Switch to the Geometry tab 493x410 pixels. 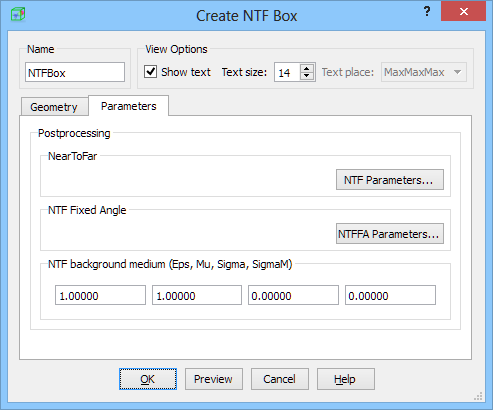pos(54,107)
